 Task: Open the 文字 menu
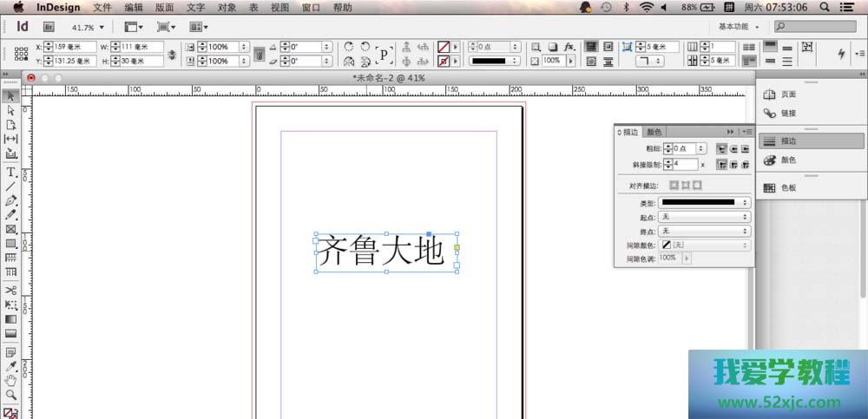[196, 7]
